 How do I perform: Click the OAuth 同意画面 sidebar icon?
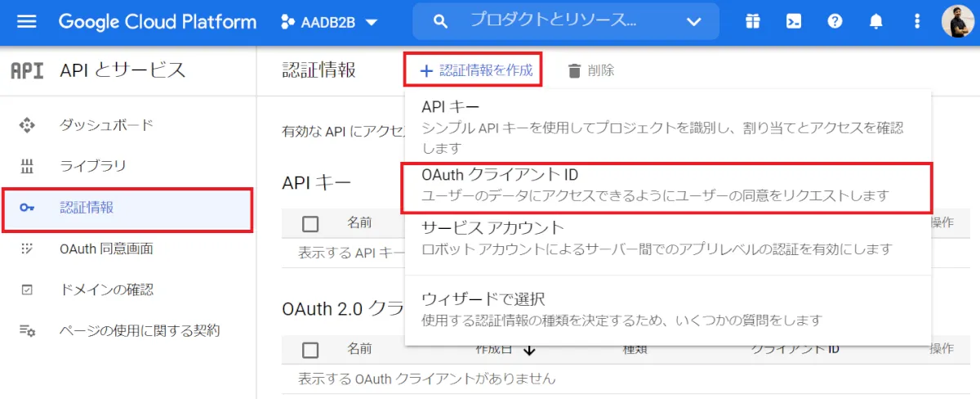tap(27, 249)
